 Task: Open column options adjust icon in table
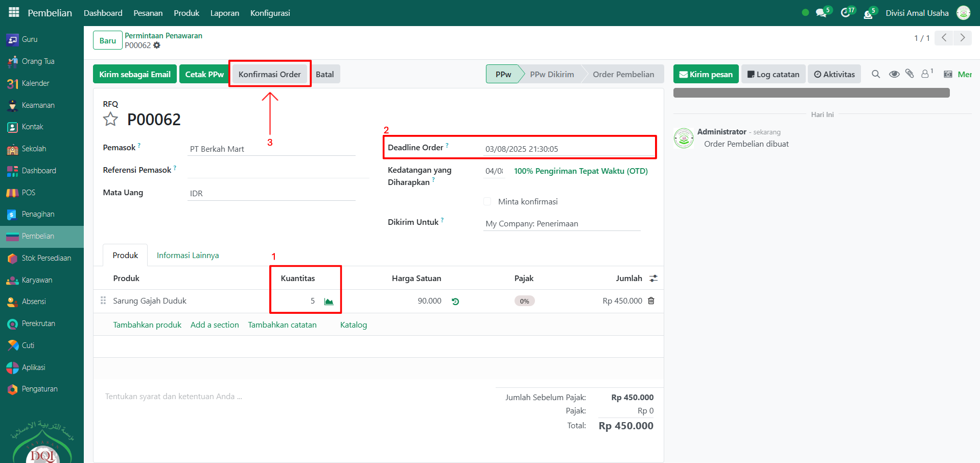[653, 279]
